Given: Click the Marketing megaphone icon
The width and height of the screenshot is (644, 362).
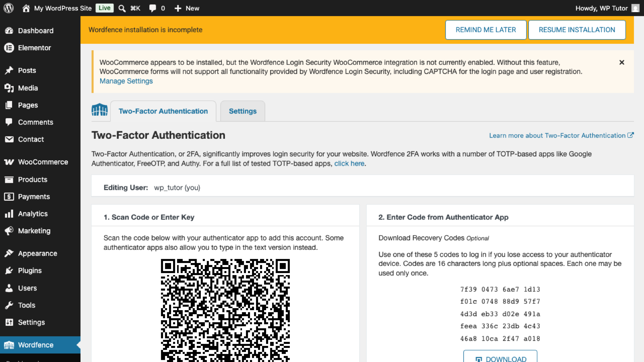Looking at the screenshot, I should [9, 231].
